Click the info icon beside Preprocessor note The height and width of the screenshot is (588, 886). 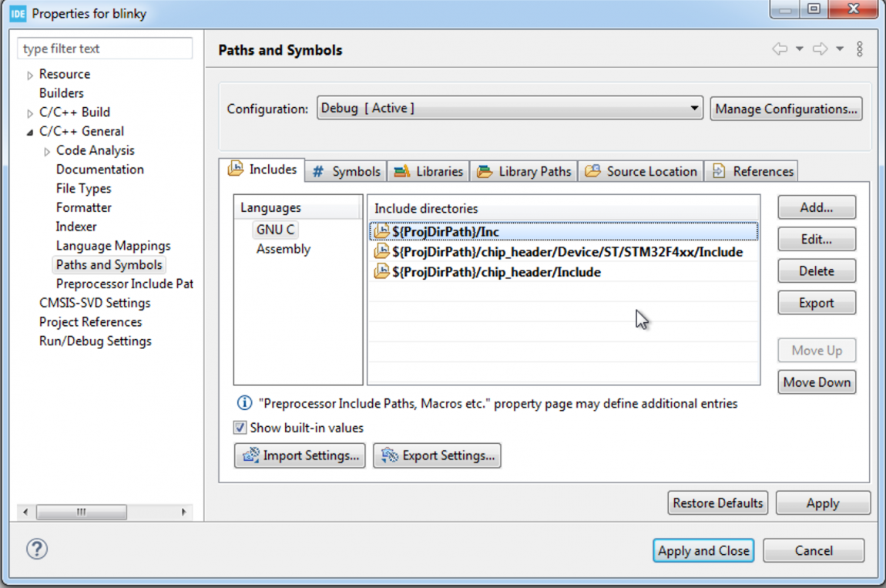[244, 403]
